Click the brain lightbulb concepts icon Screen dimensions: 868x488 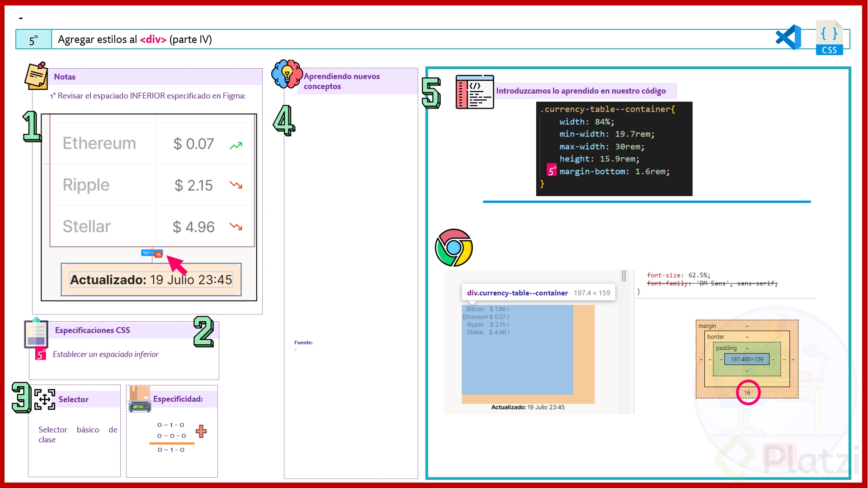pos(287,74)
